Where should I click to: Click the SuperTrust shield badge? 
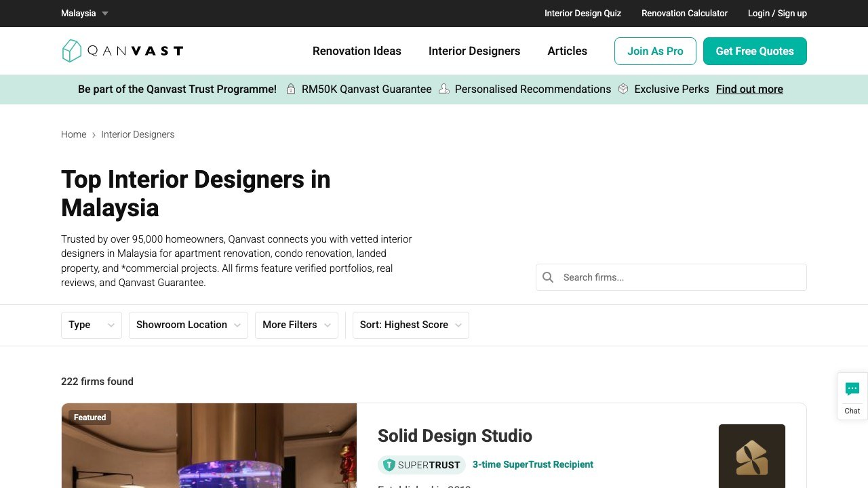(x=422, y=465)
